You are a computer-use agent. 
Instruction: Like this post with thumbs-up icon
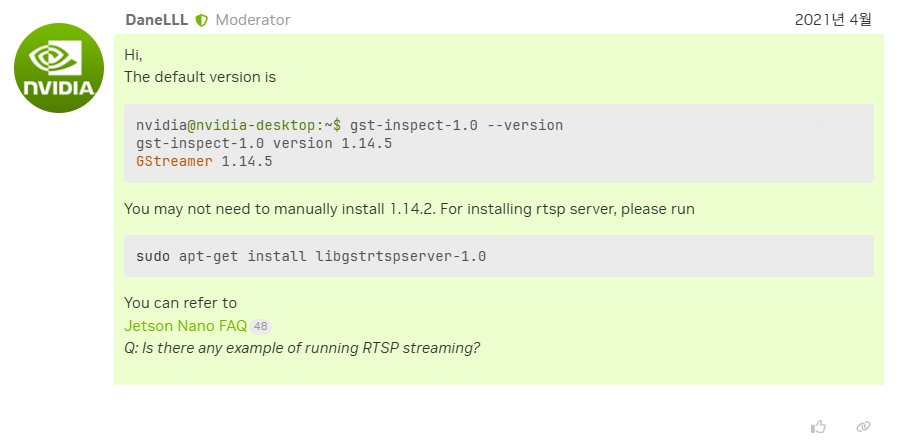click(x=819, y=426)
